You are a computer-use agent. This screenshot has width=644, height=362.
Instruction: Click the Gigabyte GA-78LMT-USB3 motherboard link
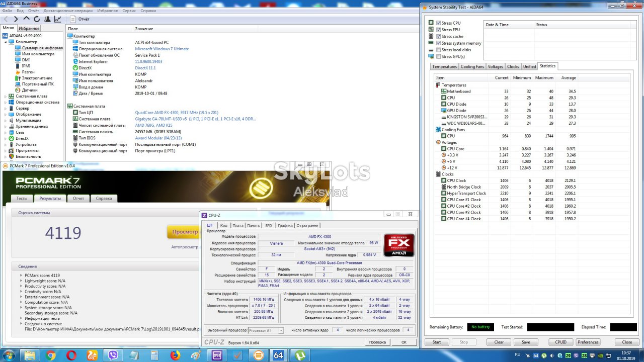tap(195, 119)
